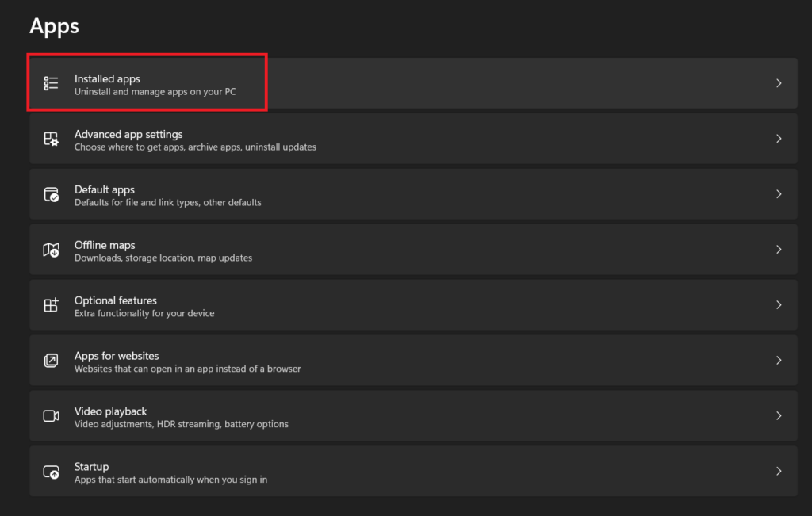Open Video playback settings label
This screenshot has width=812, height=516.
tap(110, 411)
